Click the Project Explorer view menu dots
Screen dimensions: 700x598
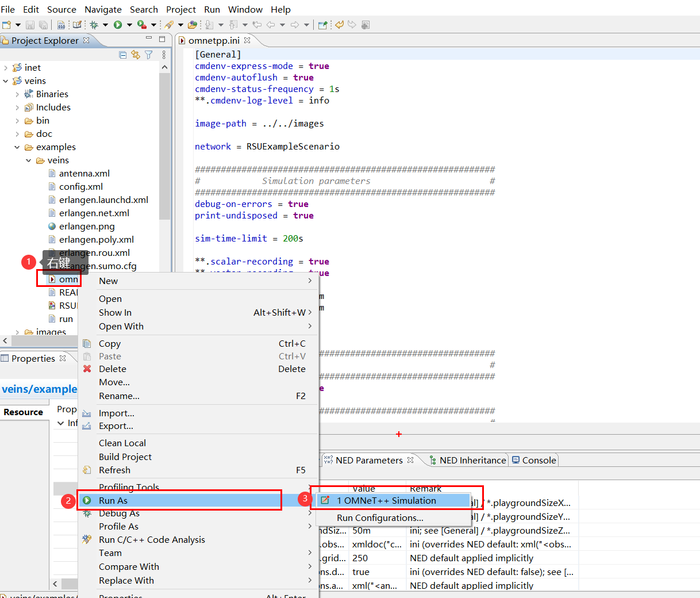point(164,55)
